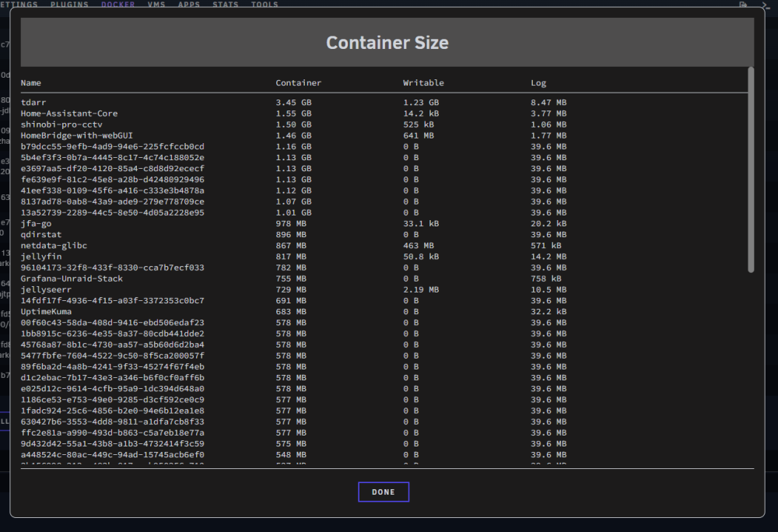The height and width of the screenshot is (532, 778).
Task: Open the APPS tab
Action: (x=189, y=4)
